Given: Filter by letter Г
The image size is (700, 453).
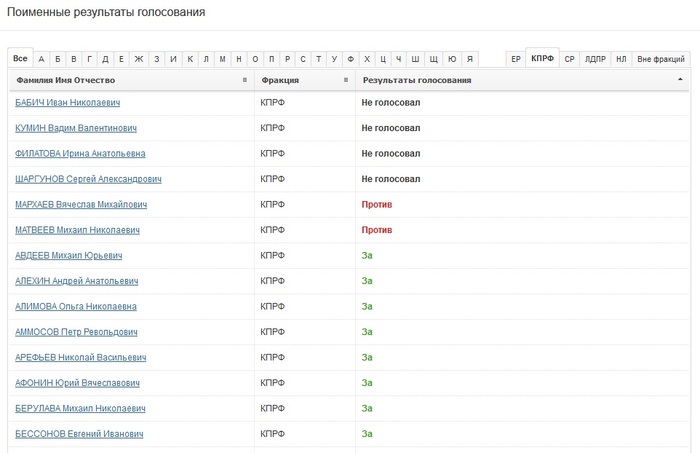Looking at the screenshot, I should click(x=89, y=59).
